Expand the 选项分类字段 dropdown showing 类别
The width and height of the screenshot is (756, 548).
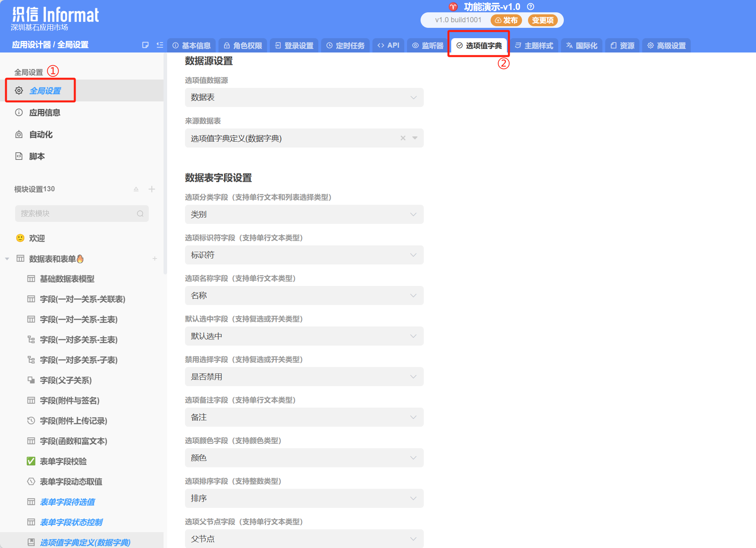click(304, 214)
